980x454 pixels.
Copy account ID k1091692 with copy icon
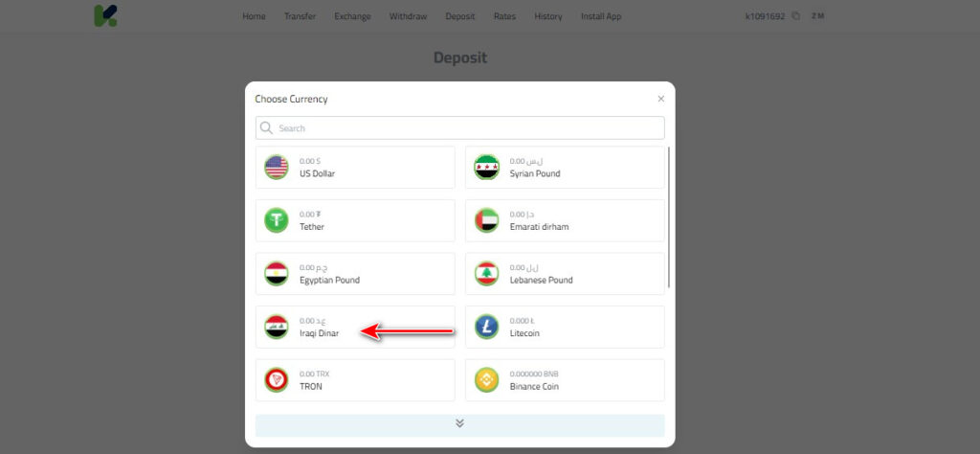coord(795,16)
